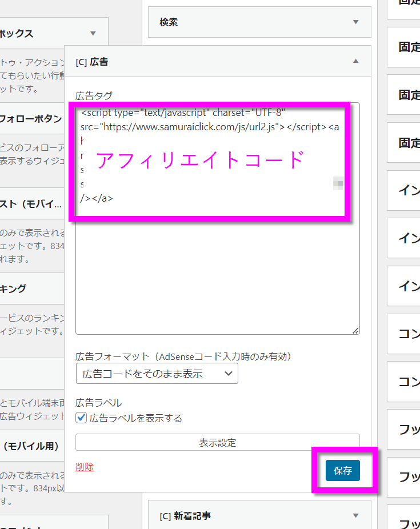
Task: Open the topmost イン widget area panel
Action: point(408,190)
